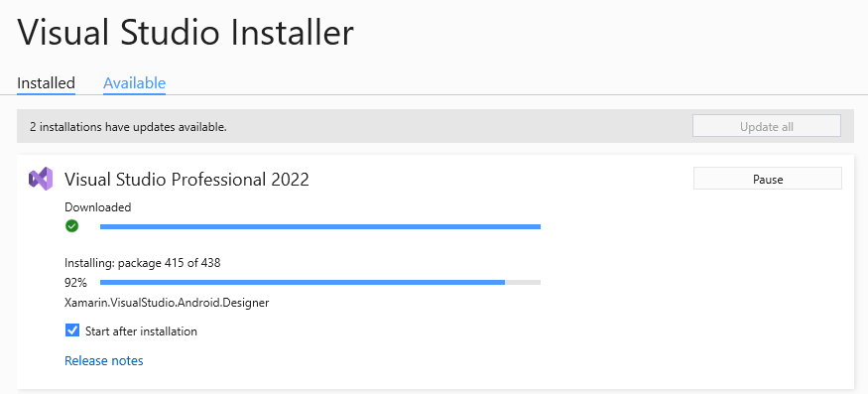This screenshot has width=868, height=394.
Task: Select the Visual Studio Professional 2022 title
Action: tap(186, 180)
